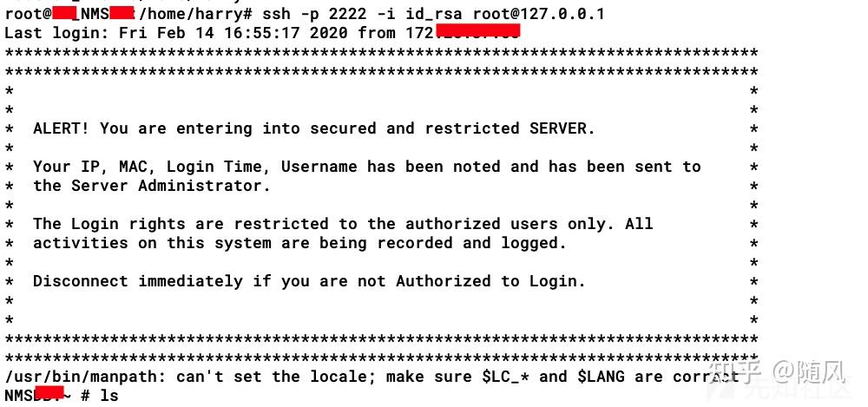Click the root@127.0.0.1 login target
Viewport: 868px width, 407px height.
[539, 14]
